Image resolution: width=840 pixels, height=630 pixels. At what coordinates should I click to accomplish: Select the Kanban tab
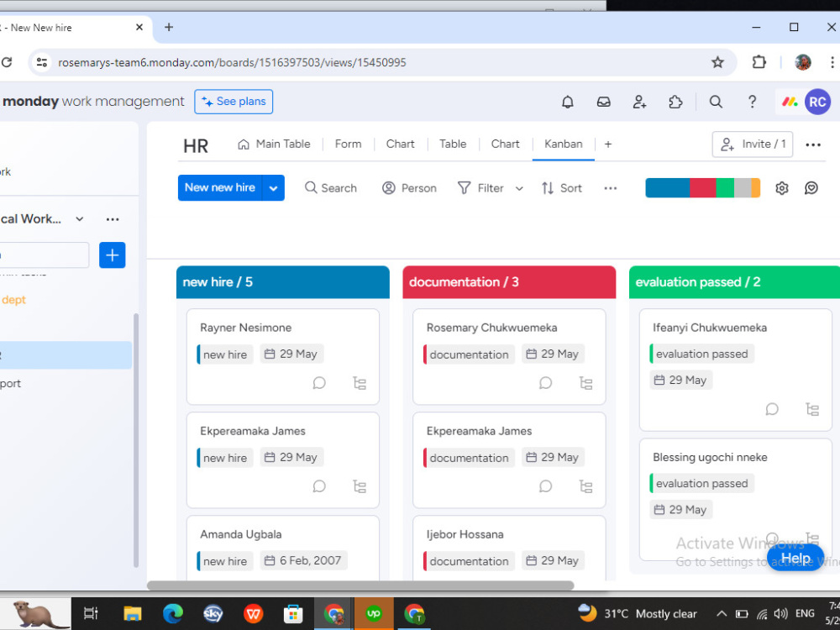pyautogui.click(x=563, y=144)
